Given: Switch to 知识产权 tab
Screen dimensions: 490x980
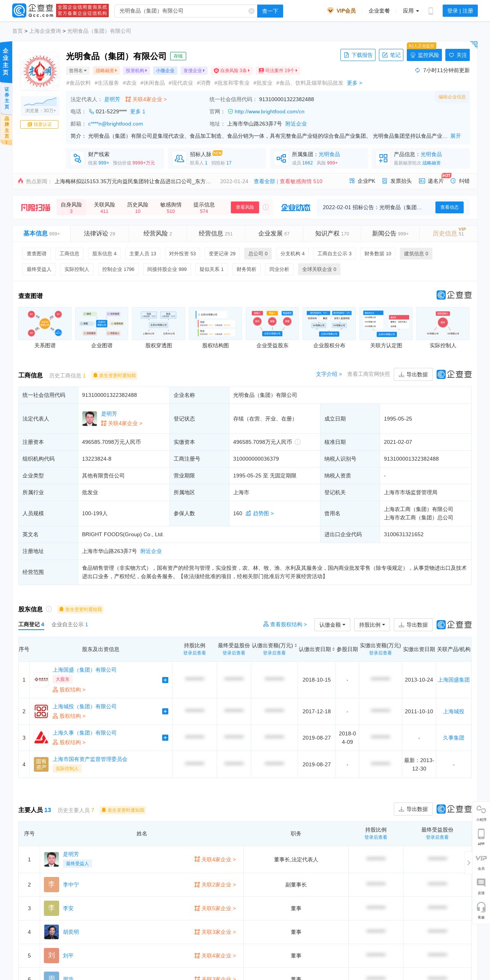Looking at the screenshot, I should pyautogui.click(x=332, y=234).
